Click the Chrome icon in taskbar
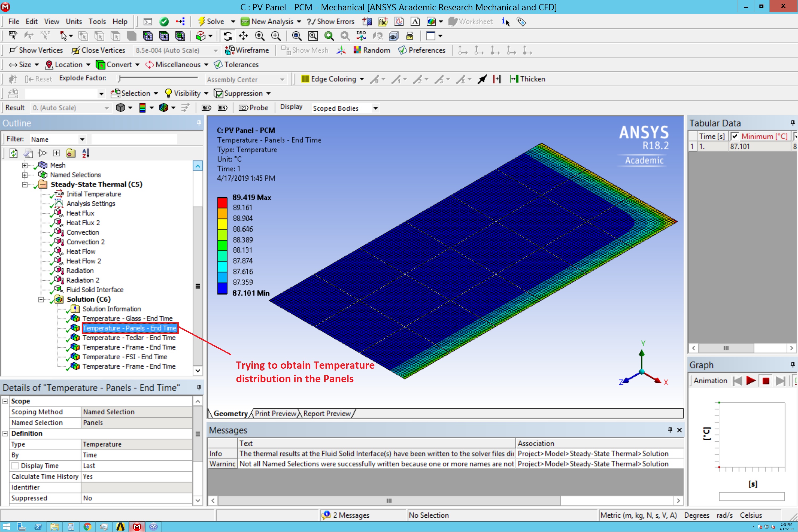Screen dimensions: 798x532 point(87,527)
